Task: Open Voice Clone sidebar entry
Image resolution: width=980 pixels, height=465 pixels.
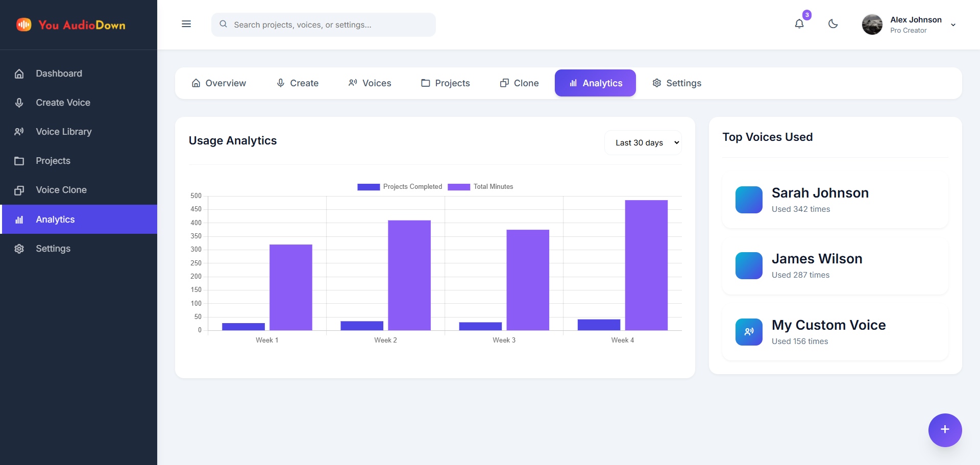Action: click(79, 190)
